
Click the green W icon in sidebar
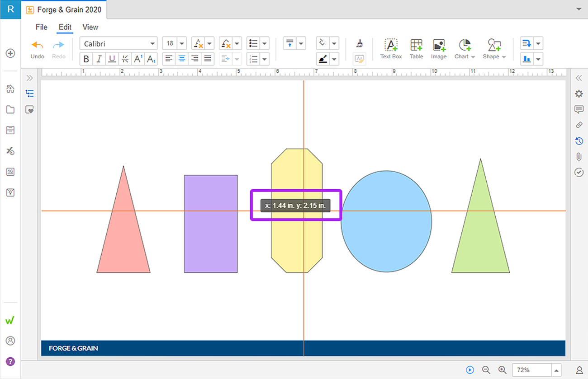tap(10, 321)
